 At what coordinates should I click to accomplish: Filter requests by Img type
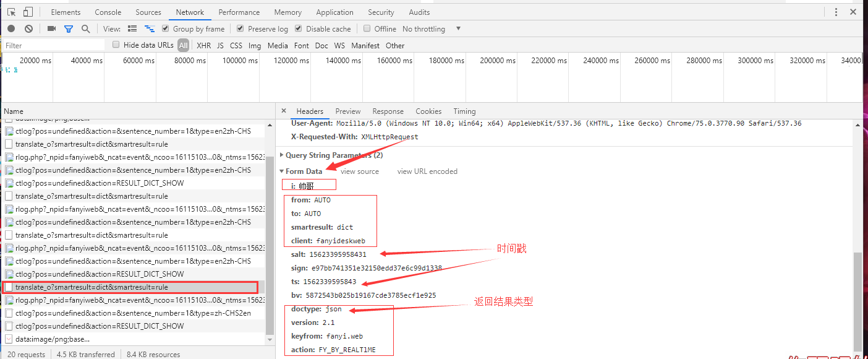click(255, 45)
